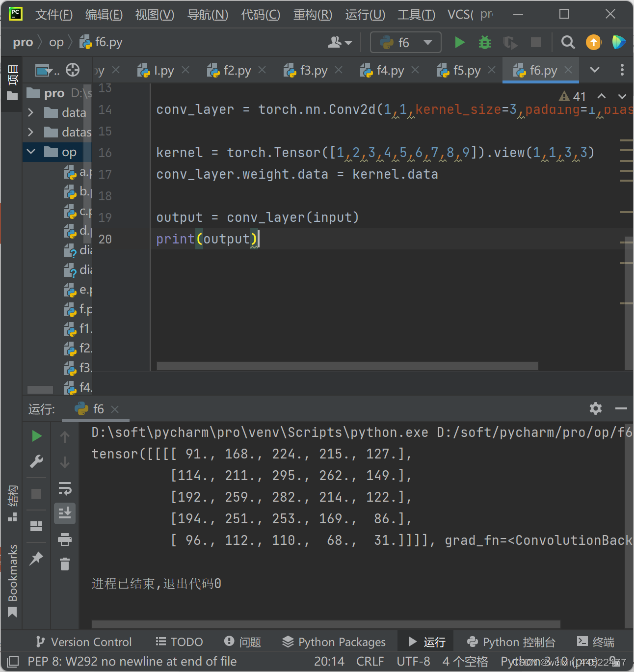Open the 终端 terminal window

596,642
